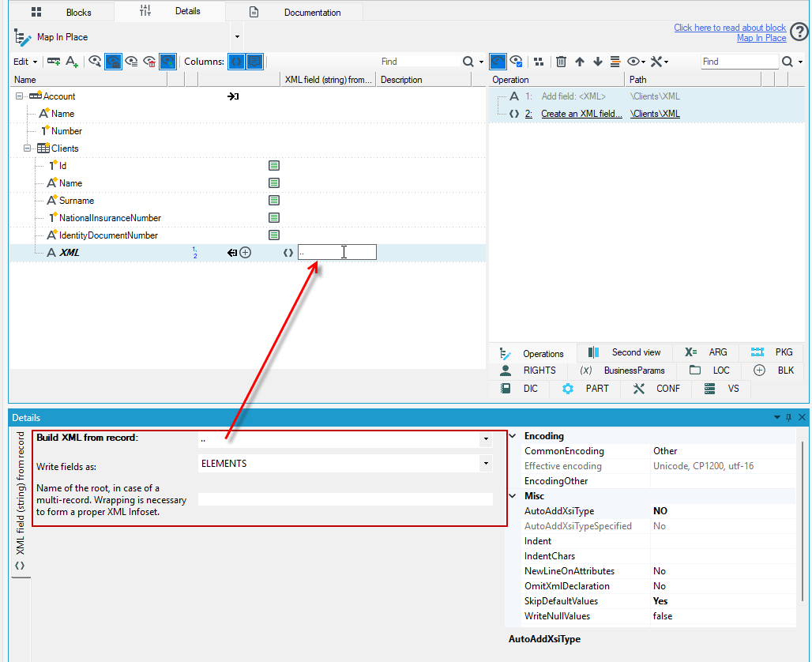The width and height of the screenshot is (812, 662).
Task: Open the Second view tab
Action: tap(625, 352)
